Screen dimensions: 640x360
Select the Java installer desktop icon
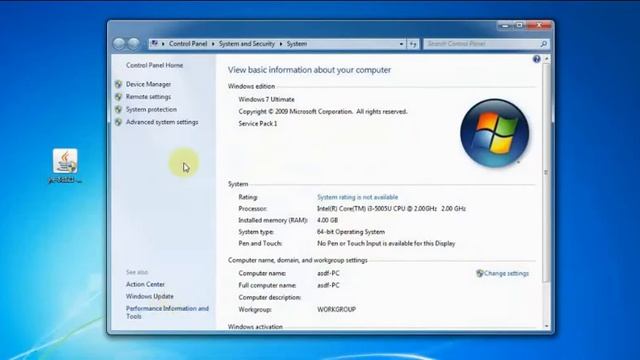coord(65,166)
